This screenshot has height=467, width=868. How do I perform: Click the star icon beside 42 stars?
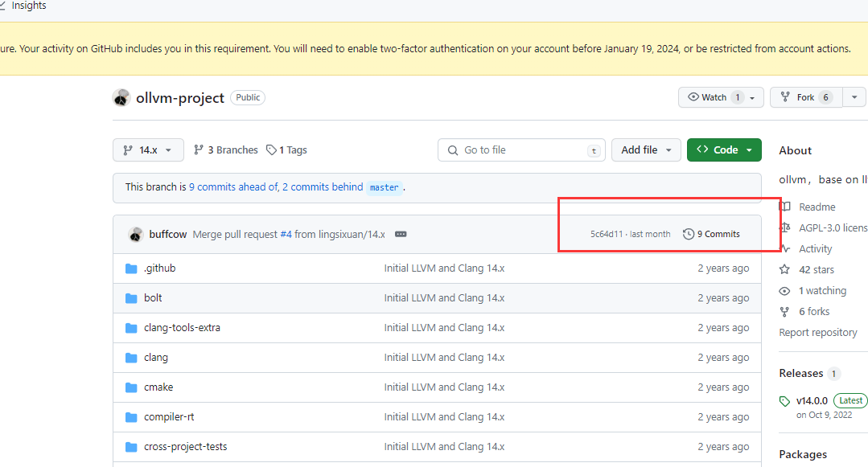(x=784, y=270)
